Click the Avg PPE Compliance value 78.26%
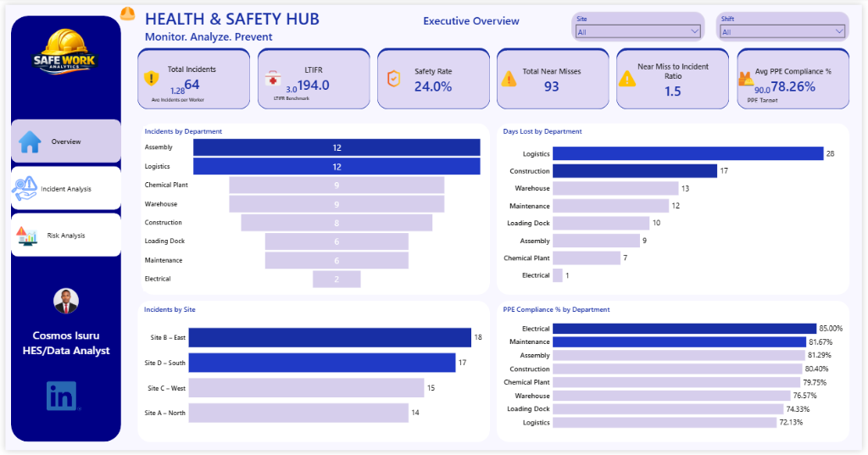868x455 pixels. click(x=793, y=86)
